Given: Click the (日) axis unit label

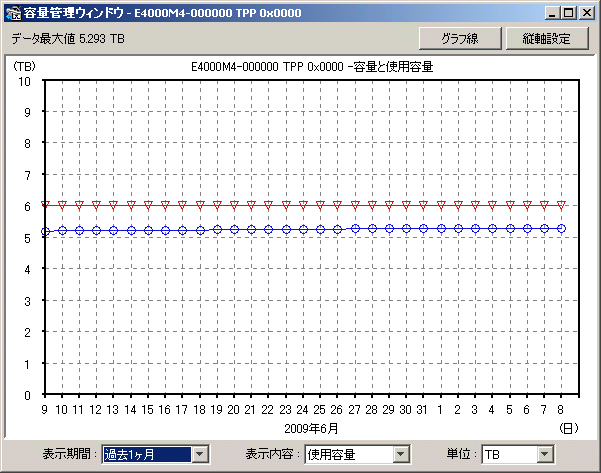Looking at the screenshot, I should pos(568,428).
